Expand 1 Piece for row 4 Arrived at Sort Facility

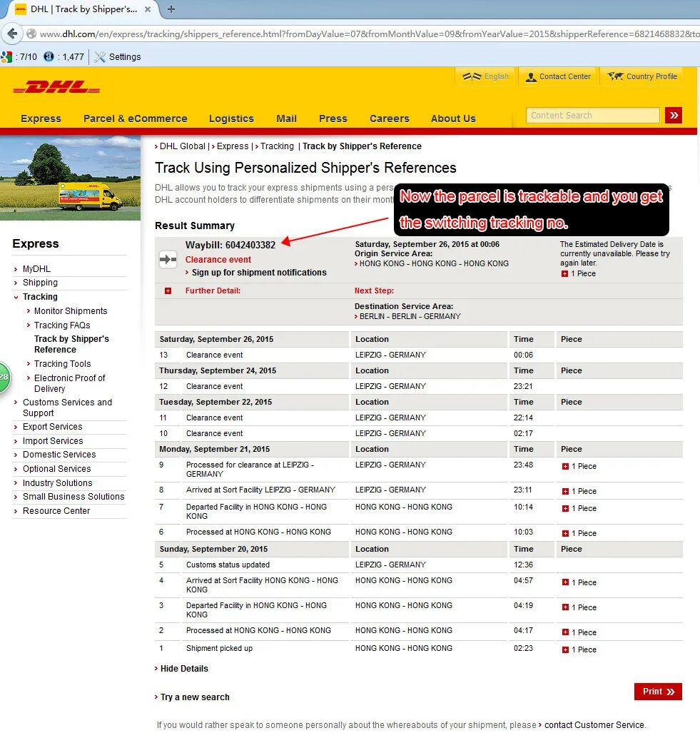[x=565, y=582]
